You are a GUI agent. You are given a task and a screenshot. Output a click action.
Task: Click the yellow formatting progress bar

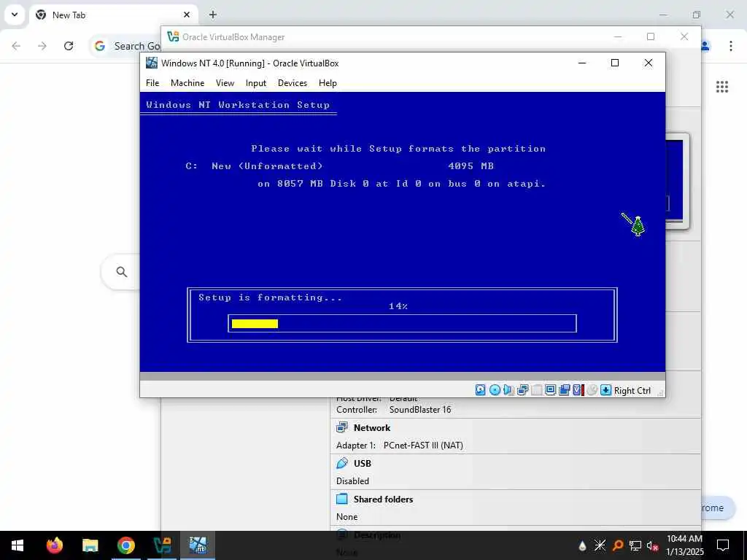point(255,324)
